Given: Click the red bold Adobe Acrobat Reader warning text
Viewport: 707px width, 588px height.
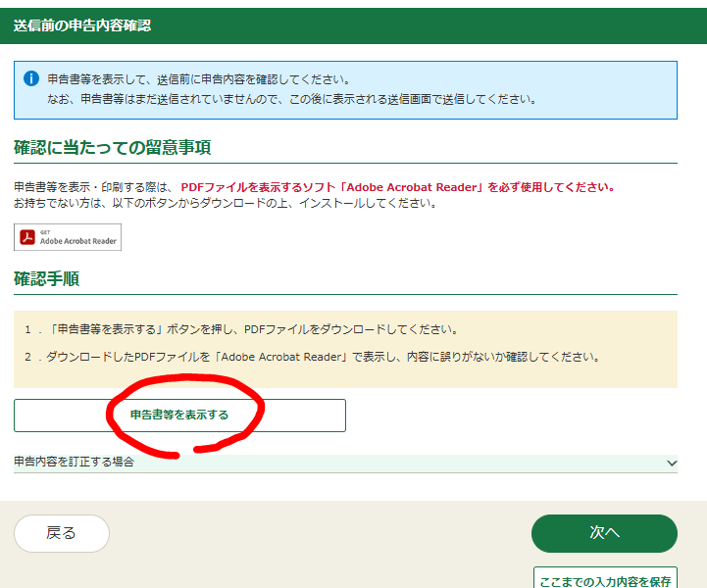Looking at the screenshot, I should (398, 186).
